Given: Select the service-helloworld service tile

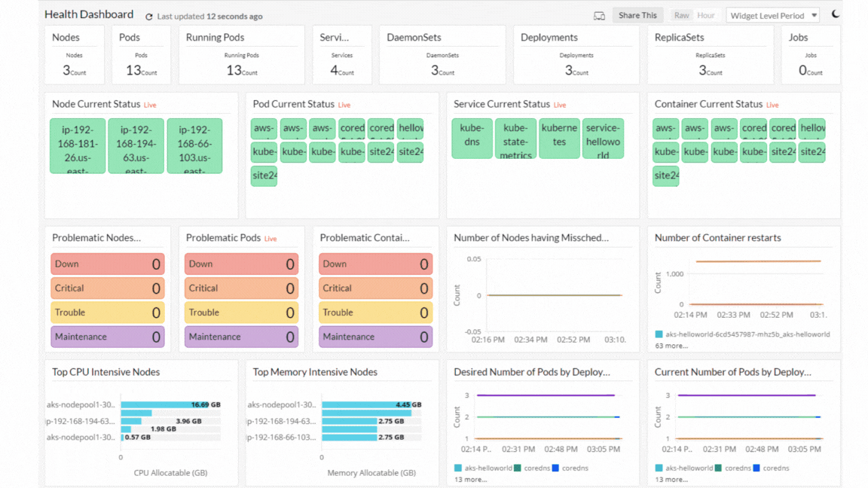Looking at the screenshot, I should point(603,139).
